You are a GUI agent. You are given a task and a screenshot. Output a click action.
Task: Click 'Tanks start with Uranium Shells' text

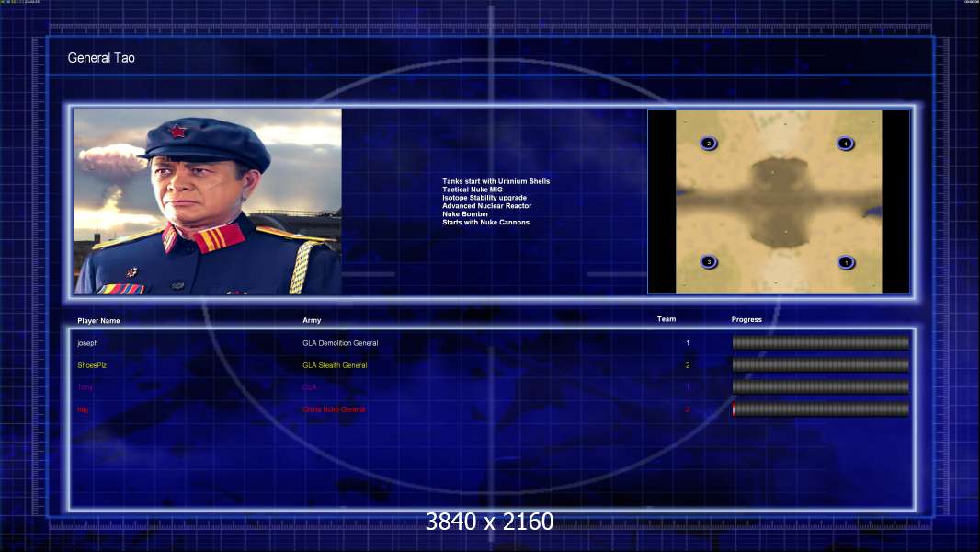click(x=496, y=181)
